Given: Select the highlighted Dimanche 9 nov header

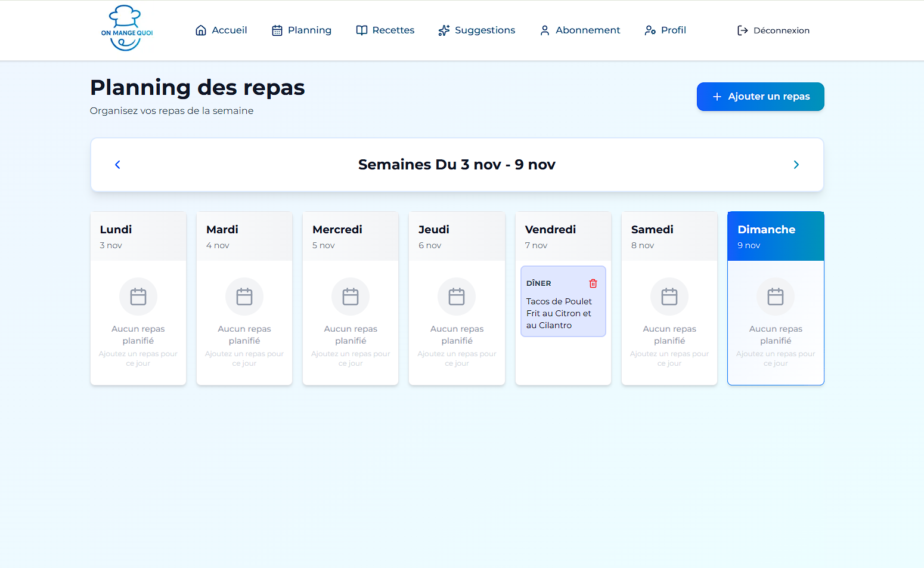Looking at the screenshot, I should [776, 236].
